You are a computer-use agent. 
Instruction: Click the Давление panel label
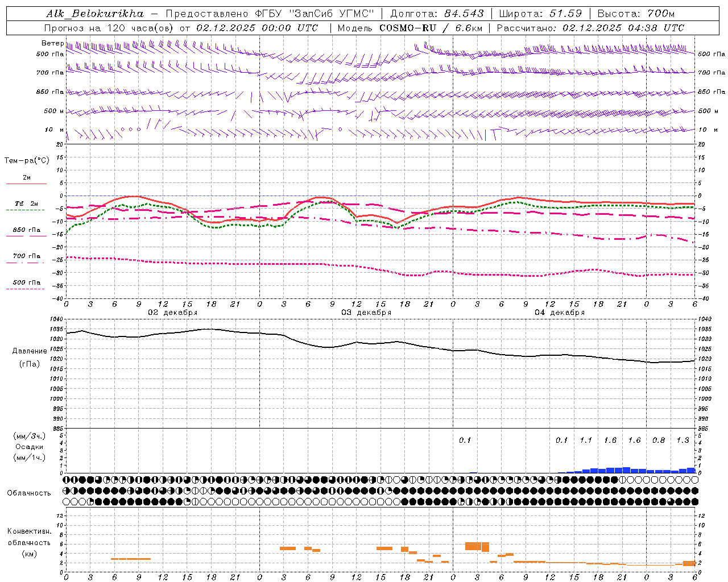coord(30,351)
